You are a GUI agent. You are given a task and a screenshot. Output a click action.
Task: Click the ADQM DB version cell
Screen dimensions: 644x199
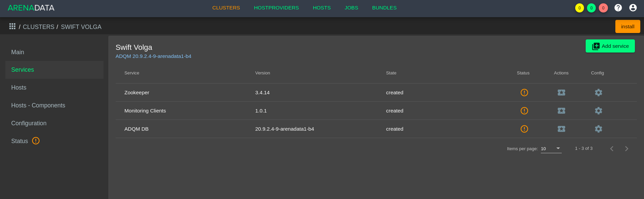(285, 129)
